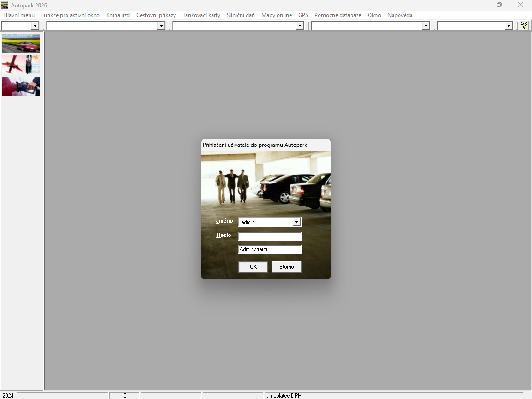Viewport: 532px width, 399px height.
Task: Cancel login with the Storno button
Action: [286, 267]
